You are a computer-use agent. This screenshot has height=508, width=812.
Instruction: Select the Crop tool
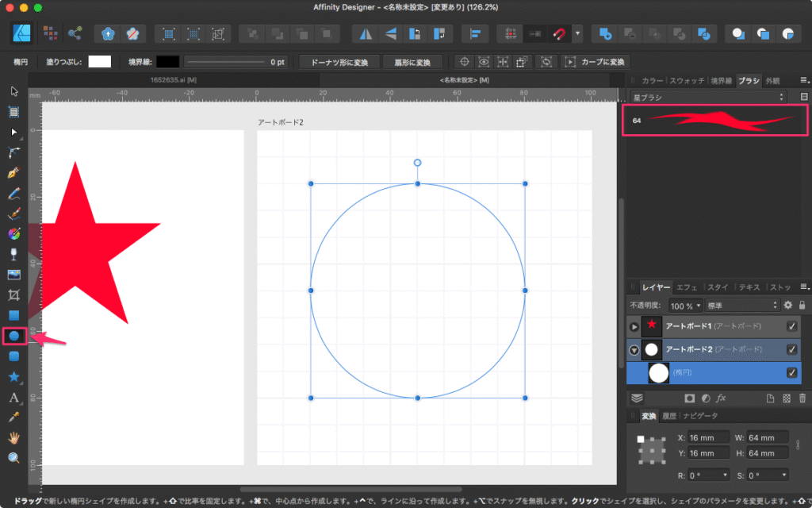[x=13, y=295]
